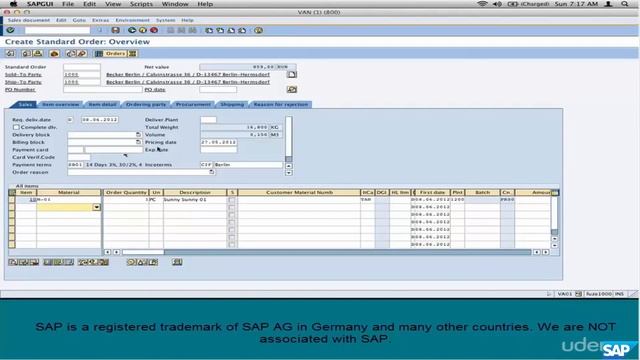Image resolution: width=640 pixels, height=360 pixels.
Task: Click the yellow Exit icon
Action: [x=142, y=30]
